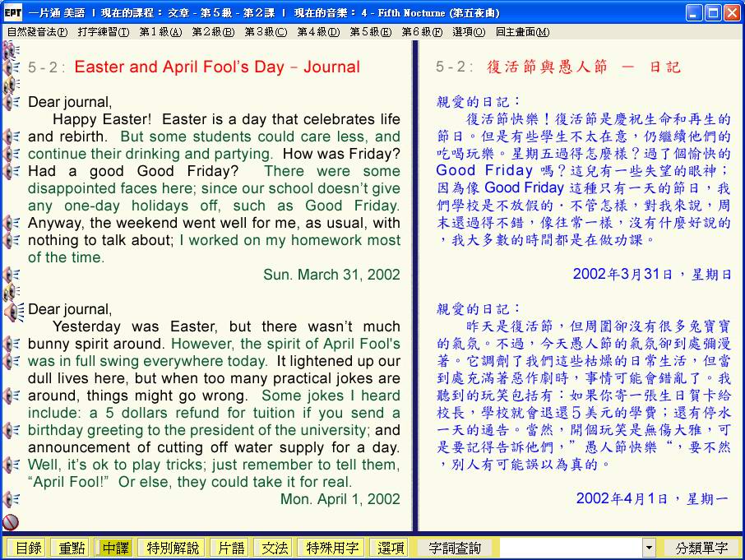Play audio for first 'Dear journal,' line
Screen dimensions: 745x560
[11, 102]
